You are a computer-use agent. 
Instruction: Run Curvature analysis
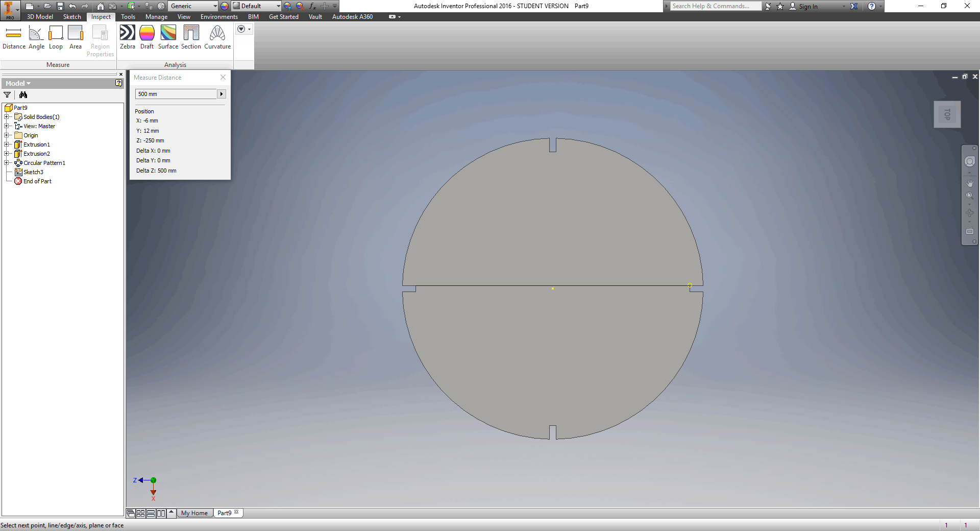pyautogui.click(x=217, y=38)
